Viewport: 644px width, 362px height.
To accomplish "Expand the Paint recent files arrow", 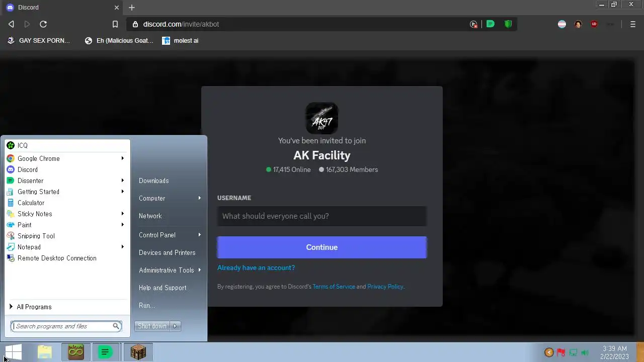I will point(123,225).
